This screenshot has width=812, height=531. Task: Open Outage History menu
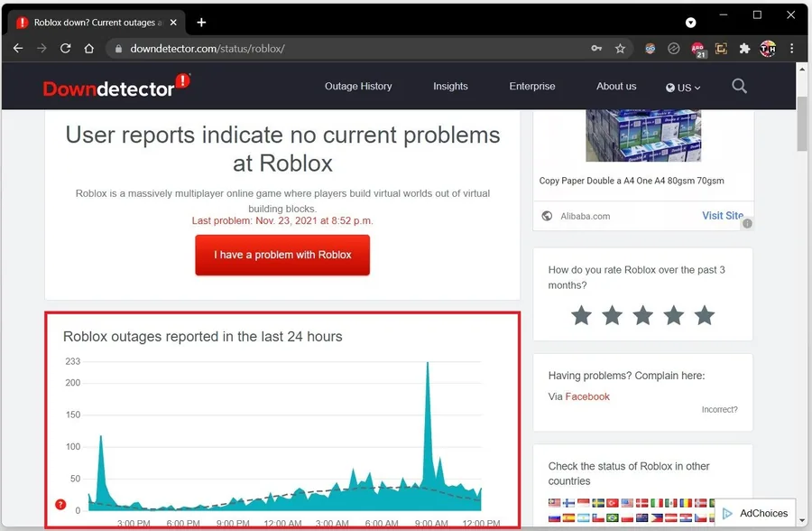click(358, 86)
